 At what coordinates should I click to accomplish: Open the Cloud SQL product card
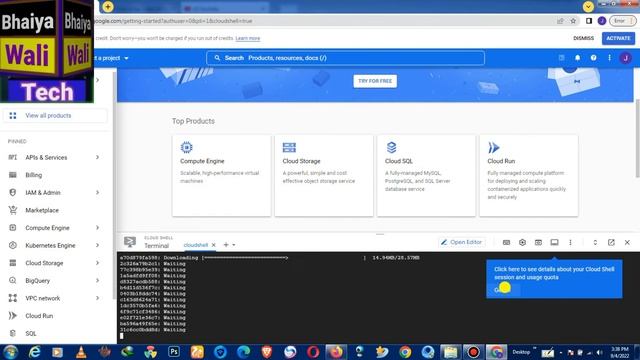[x=426, y=176]
